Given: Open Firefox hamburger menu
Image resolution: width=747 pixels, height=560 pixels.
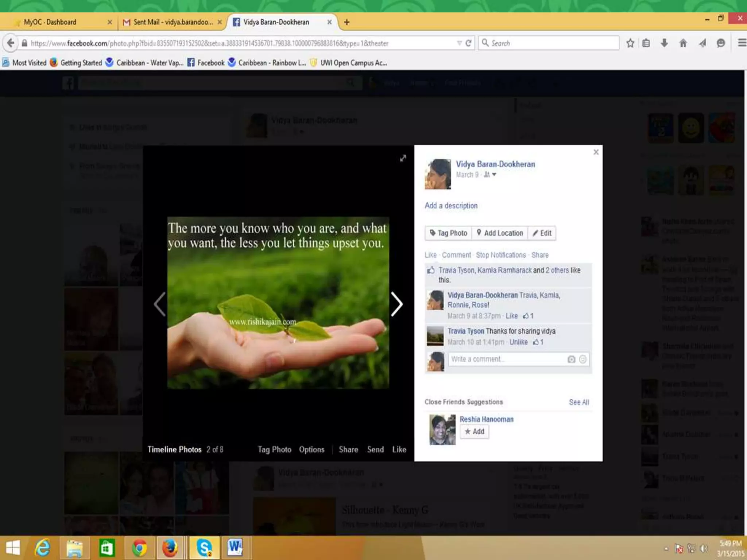Looking at the screenshot, I should pyautogui.click(x=742, y=43).
